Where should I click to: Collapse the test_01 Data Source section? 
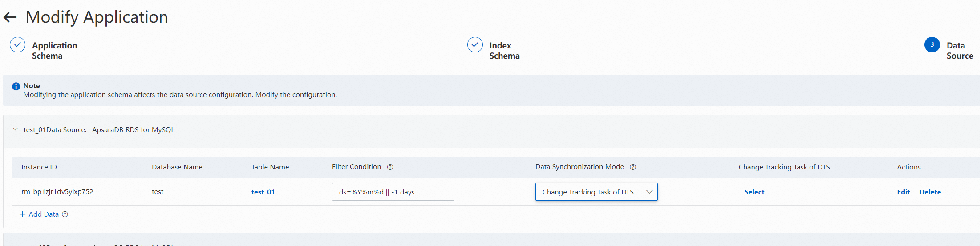click(x=16, y=129)
